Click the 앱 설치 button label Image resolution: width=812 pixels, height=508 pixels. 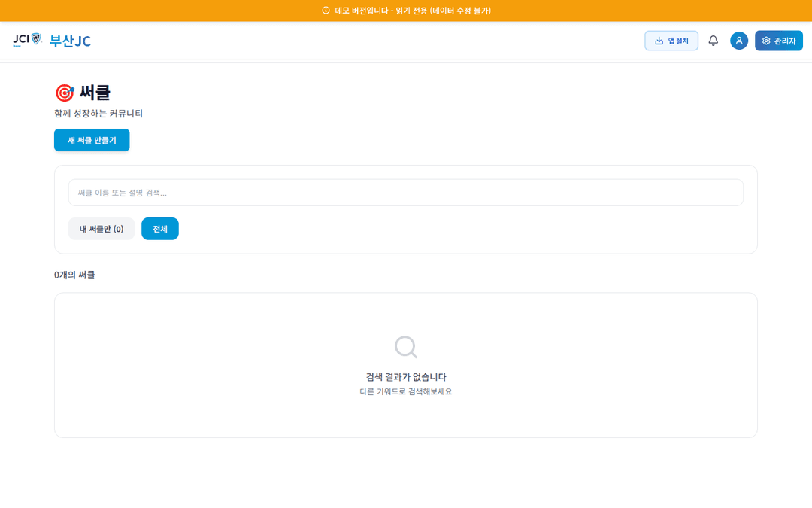pos(678,41)
